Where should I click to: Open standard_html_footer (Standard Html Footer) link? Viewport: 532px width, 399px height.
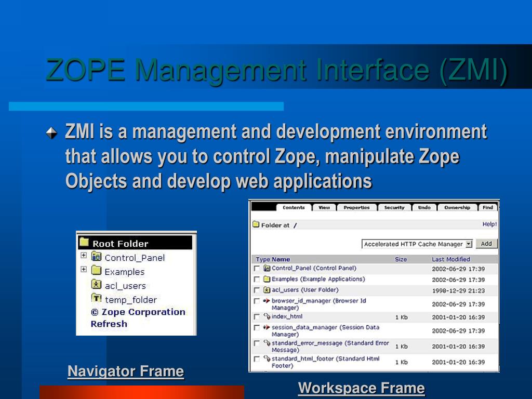(325, 362)
